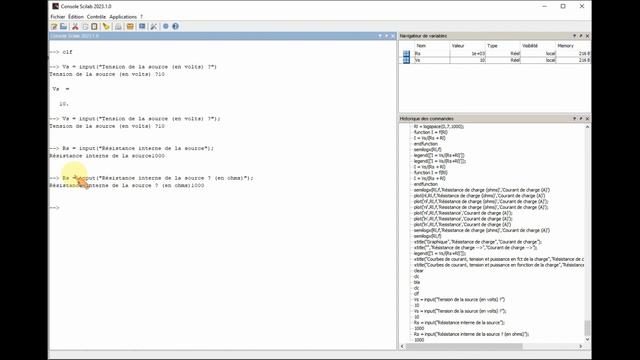Undock the Console panel
Screen dimensions: 640x360
click(x=387, y=36)
